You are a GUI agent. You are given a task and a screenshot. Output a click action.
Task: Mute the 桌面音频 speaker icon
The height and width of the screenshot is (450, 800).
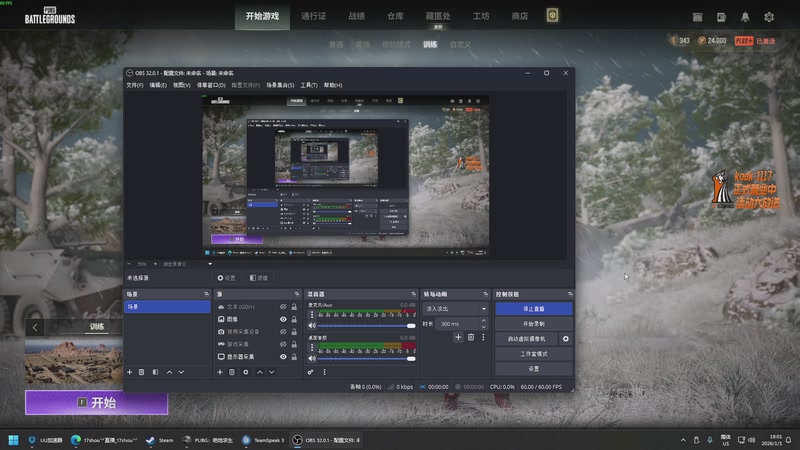(x=312, y=358)
